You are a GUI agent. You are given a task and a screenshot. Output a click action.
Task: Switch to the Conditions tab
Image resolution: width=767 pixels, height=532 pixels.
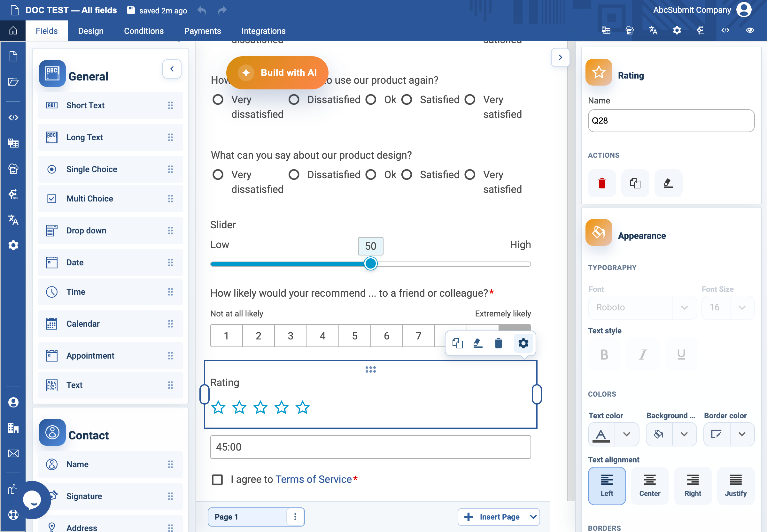coord(144,31)
